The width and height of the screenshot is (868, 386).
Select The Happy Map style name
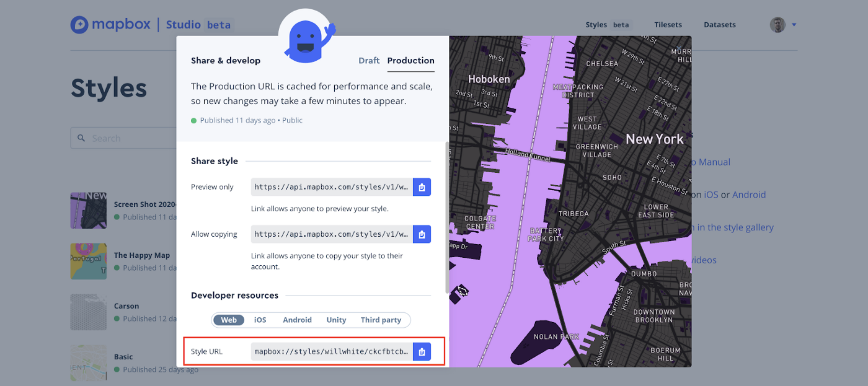click(142, 255)
